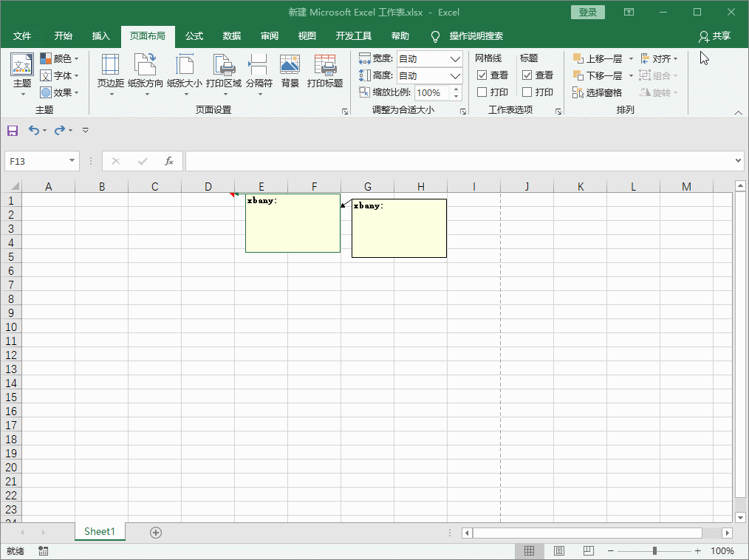Open the Name Box dropdown arrow

(72, 161)
